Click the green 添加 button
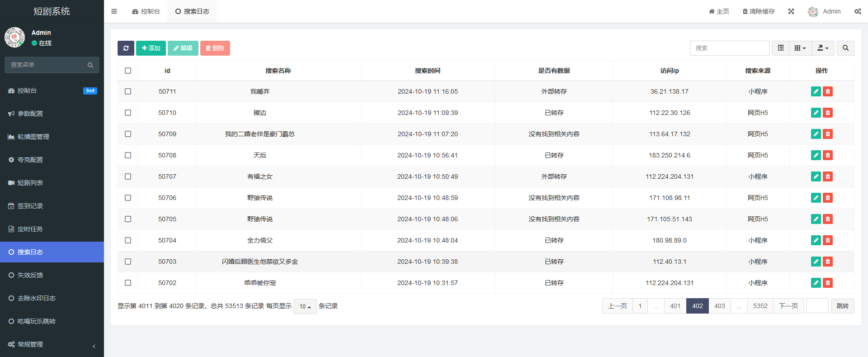This screenshot has width=868, height=357. point(151,48)
